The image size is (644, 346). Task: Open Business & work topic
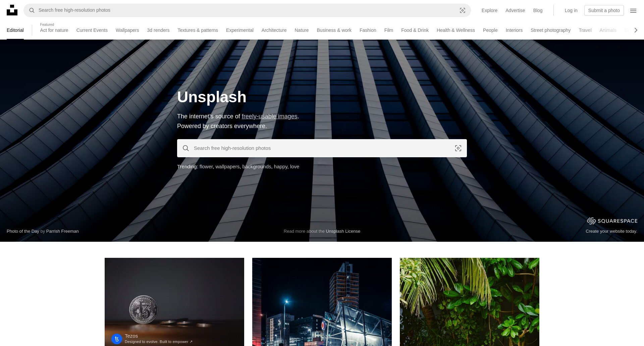coord(334,30)
